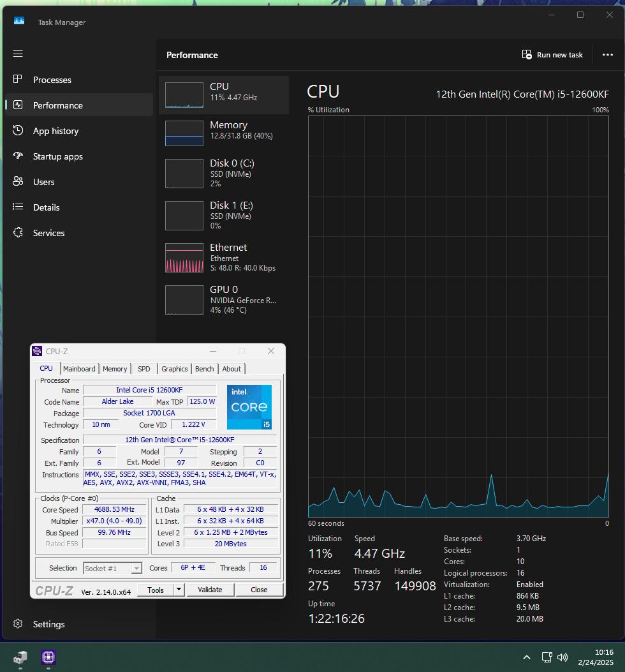This screenshot has height=672, width=625.
Task: Click the Validate button in CPU-Z
Action: click(x=210, y=590)
